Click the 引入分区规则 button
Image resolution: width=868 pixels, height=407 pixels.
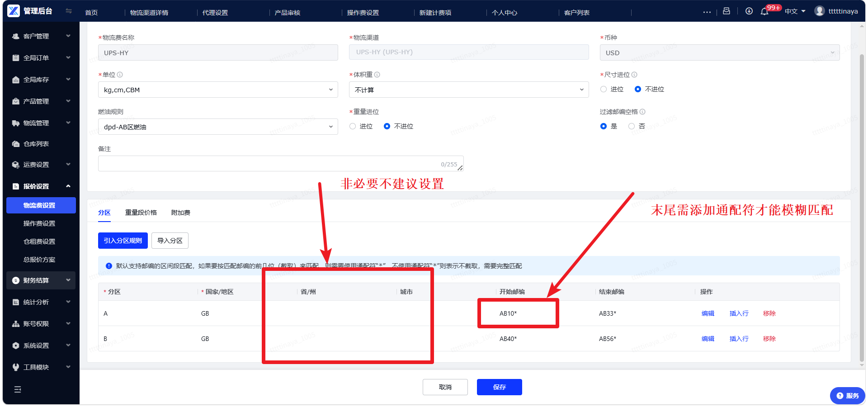123,241
